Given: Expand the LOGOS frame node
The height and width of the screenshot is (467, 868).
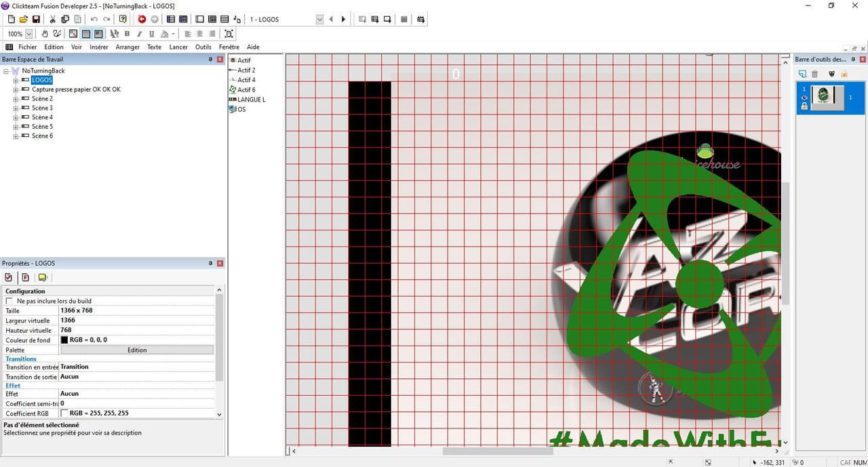Looking at the screenshot, I should (16, 80).
